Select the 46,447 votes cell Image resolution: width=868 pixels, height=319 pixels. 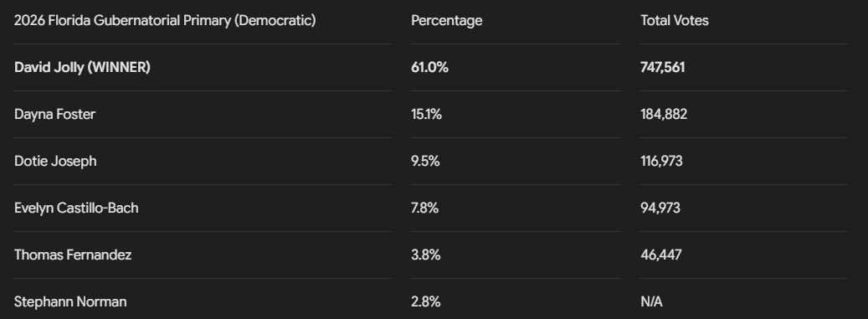[x=661, y=255]
